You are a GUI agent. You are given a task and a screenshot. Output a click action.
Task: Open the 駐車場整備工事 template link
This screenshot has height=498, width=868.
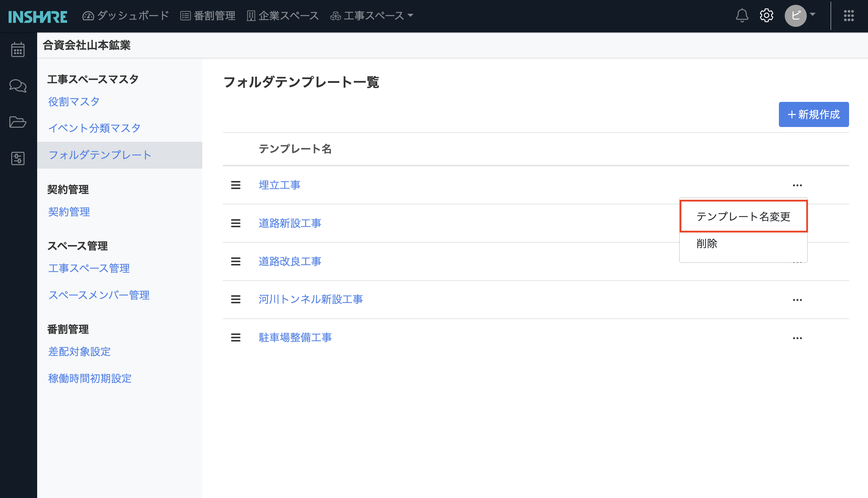(x=295, y=338)
